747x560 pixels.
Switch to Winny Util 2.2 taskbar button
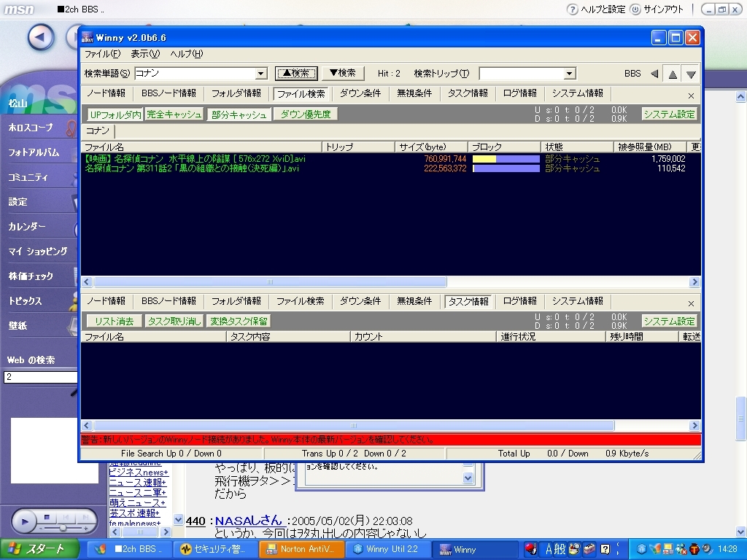point(388,549)
